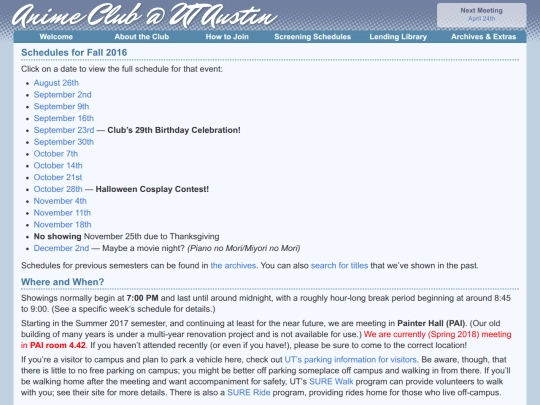Viewport: 540px width, 405px height.
Task: Open Archives & Extras menu
Action: click(484, 37)
